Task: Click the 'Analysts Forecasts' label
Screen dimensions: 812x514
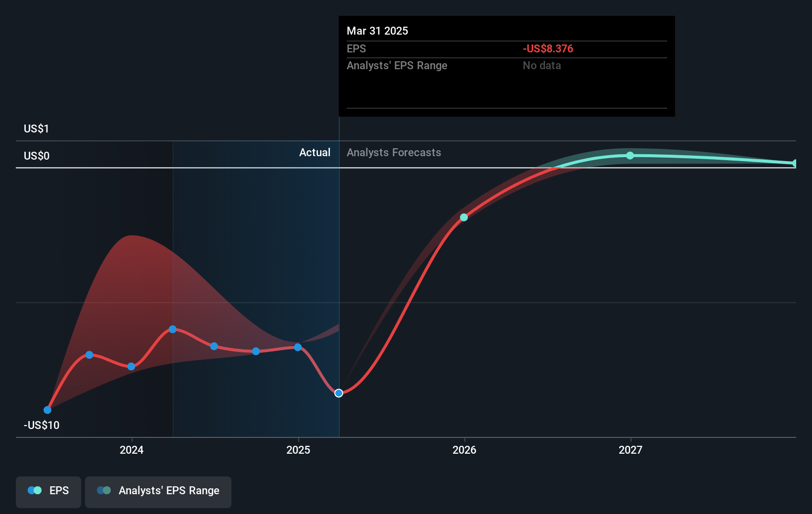Action: 394,153
